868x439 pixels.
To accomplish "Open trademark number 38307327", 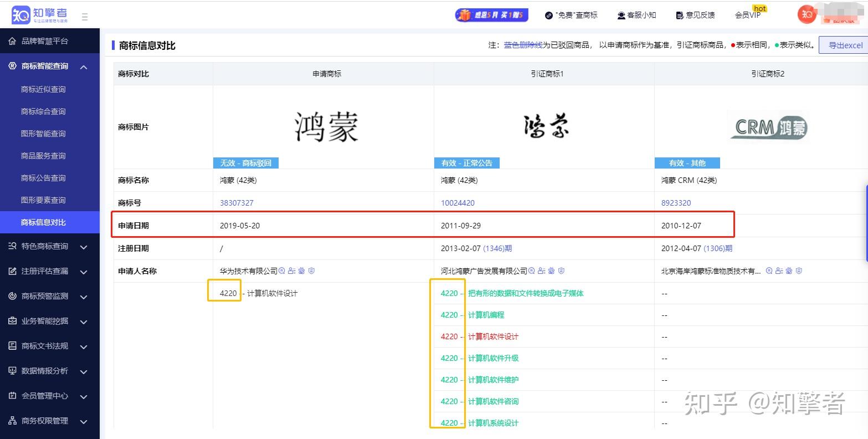I will click(237, 203).
